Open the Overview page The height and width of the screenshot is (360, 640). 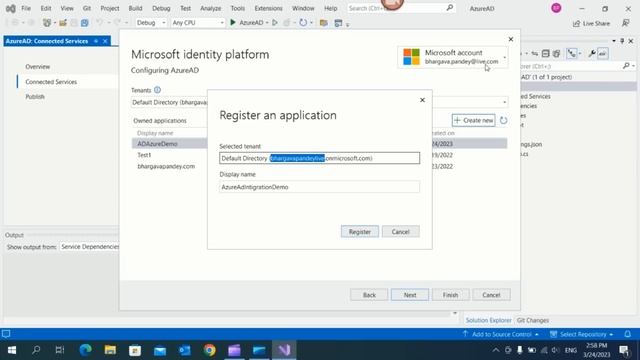(x=38, y=67)
